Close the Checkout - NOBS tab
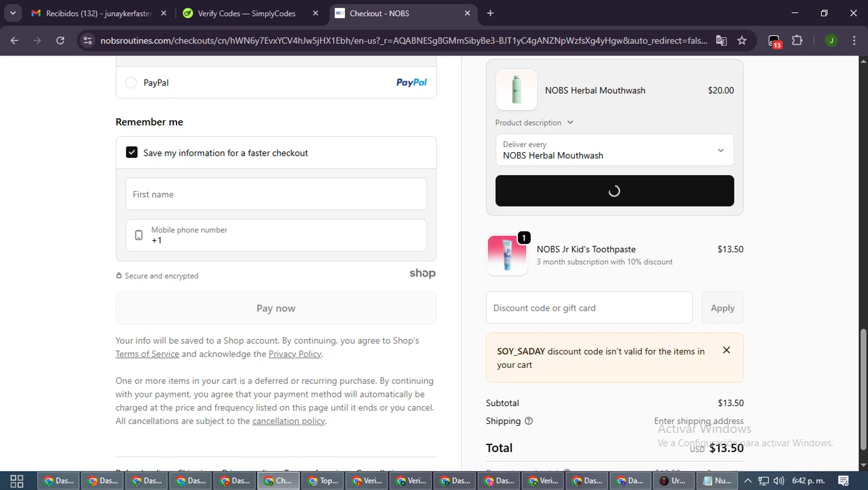Viewport: 868px width, 490px height. tap(468, 13)
